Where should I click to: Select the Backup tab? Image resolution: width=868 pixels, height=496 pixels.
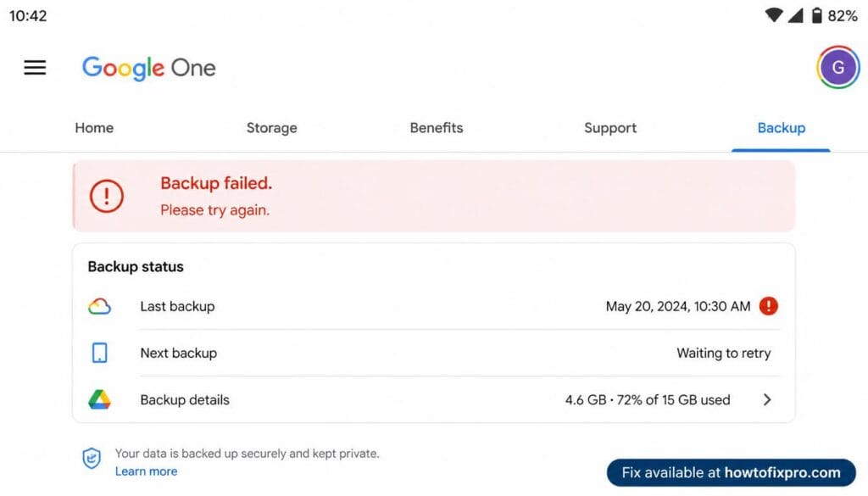(781, 128)
